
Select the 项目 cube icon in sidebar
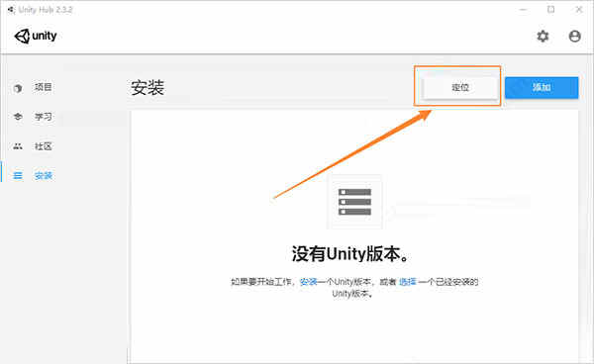18,88
